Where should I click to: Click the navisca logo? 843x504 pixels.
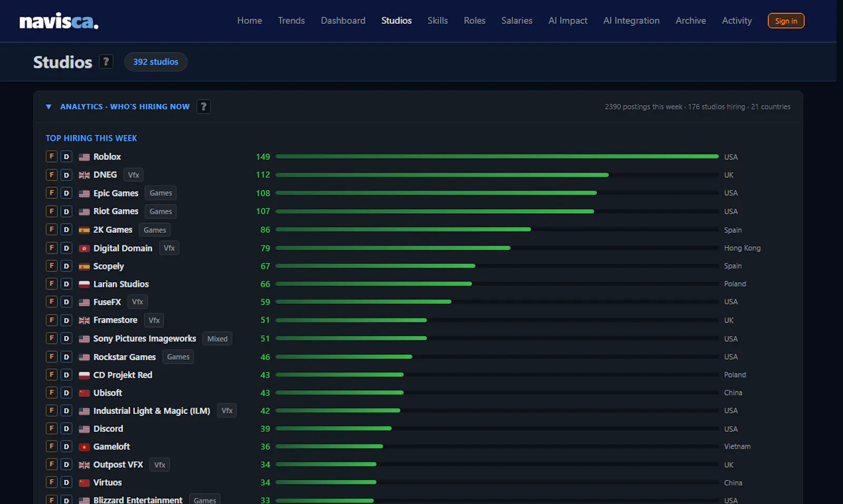pyautogui.click(x=59, y=21)
